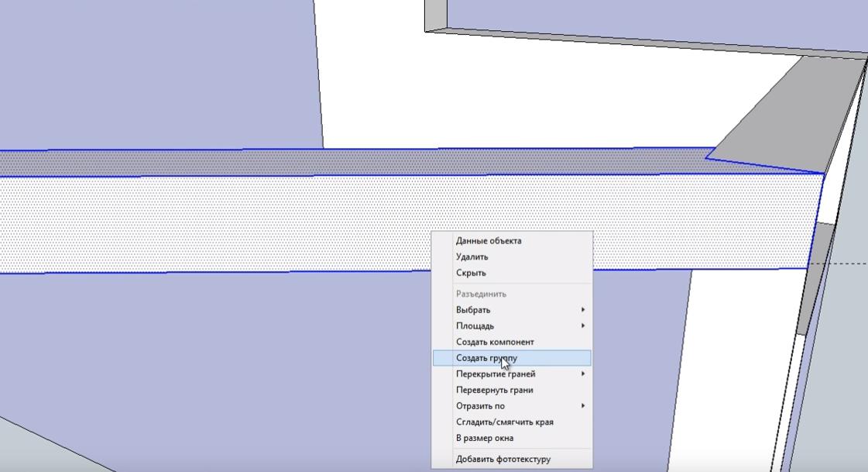Screen dimensions: 868x472
Task: Click the highlighted Создать группу item
Action: tap(487, 358)
